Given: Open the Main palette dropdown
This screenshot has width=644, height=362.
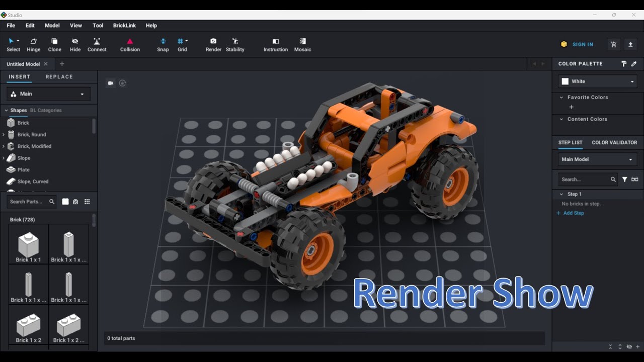Looking at the screenshot, I should click(48, 94).
